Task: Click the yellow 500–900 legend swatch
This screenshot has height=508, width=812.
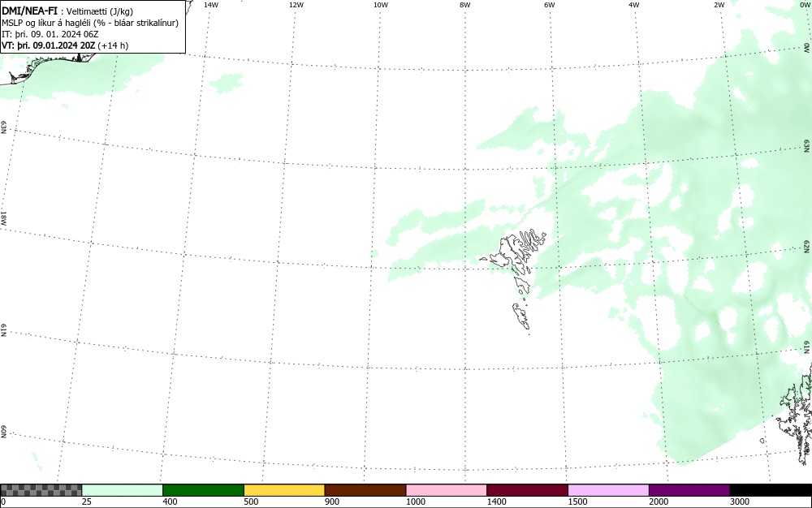Action: 284,490
